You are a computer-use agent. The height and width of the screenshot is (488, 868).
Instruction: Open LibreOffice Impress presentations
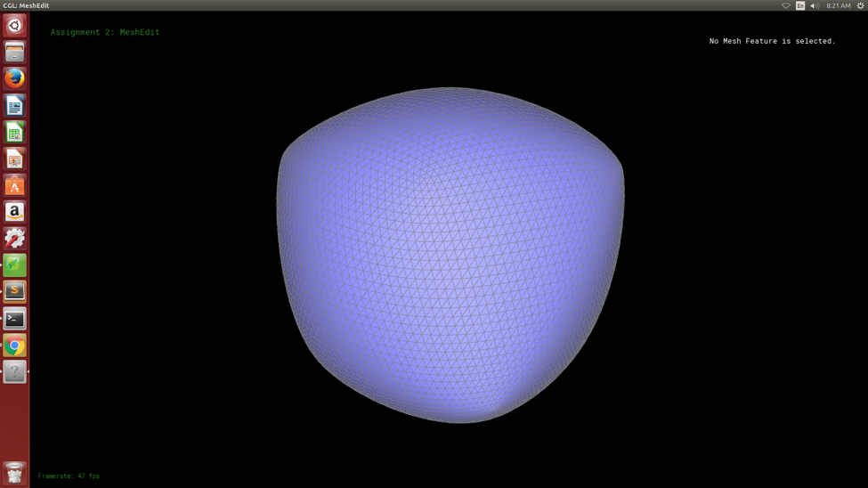(14, 159)
